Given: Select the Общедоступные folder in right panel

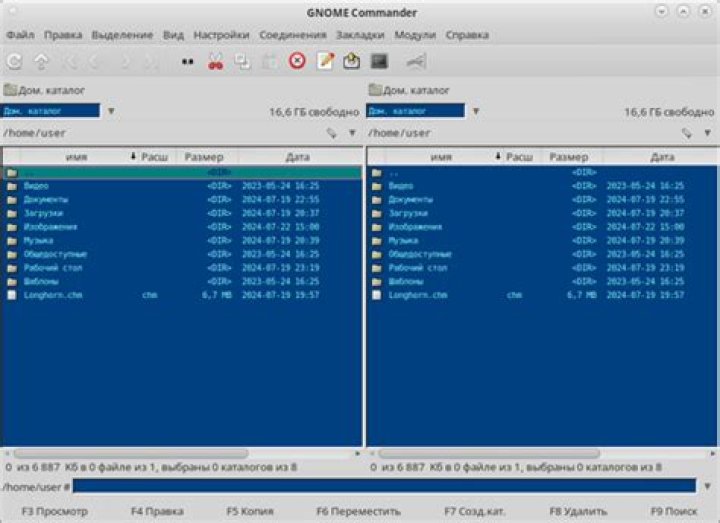Looking at the screenshot, I should click(542, 254).
